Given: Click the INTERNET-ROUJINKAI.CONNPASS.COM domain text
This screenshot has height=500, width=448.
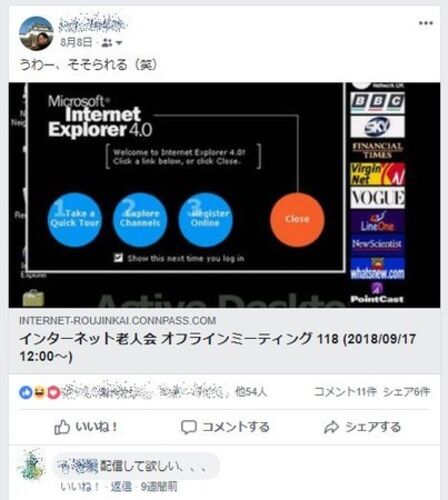Looking at the screenshot, I should 117,321.
